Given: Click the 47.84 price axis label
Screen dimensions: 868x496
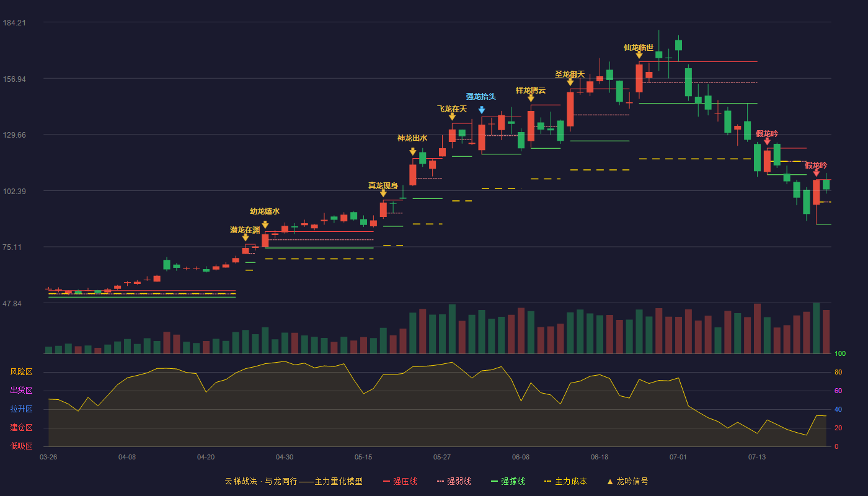Looking at the screenshot, I should point(12,304).
